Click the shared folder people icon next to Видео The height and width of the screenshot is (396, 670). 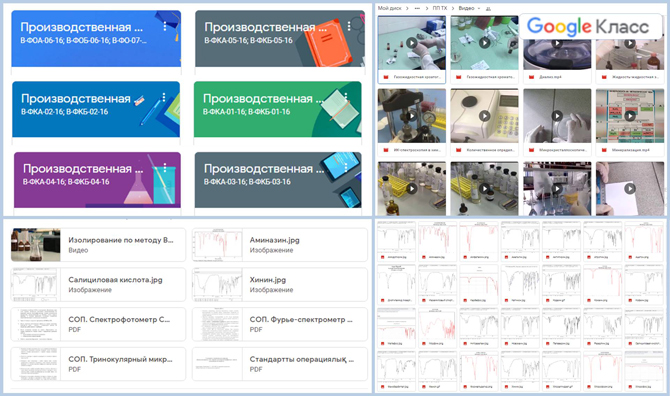pyautogui.click(x=488, y=9)
